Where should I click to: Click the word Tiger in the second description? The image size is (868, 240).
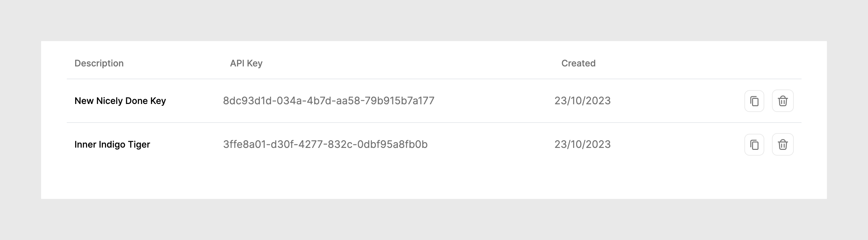(x=139, y=145)
